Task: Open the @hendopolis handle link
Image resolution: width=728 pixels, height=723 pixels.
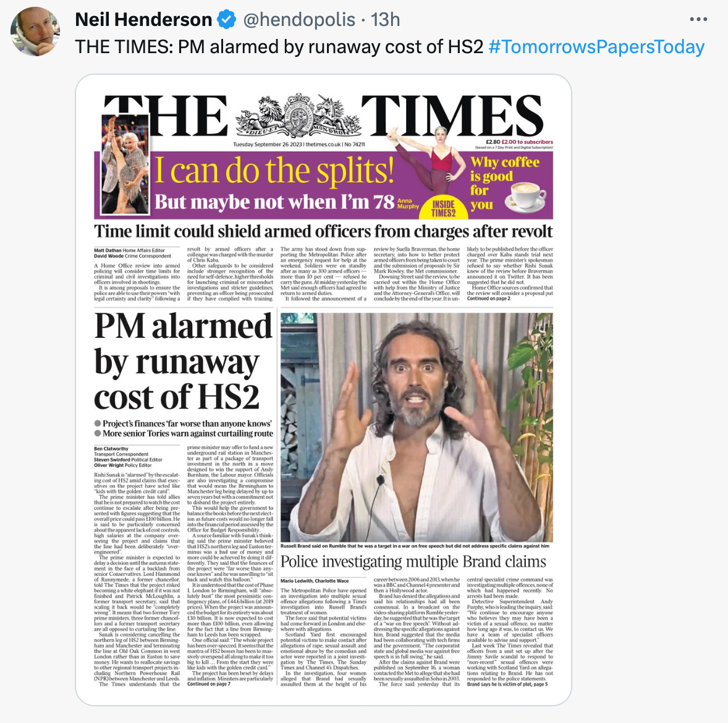Action: click(299, 20)
